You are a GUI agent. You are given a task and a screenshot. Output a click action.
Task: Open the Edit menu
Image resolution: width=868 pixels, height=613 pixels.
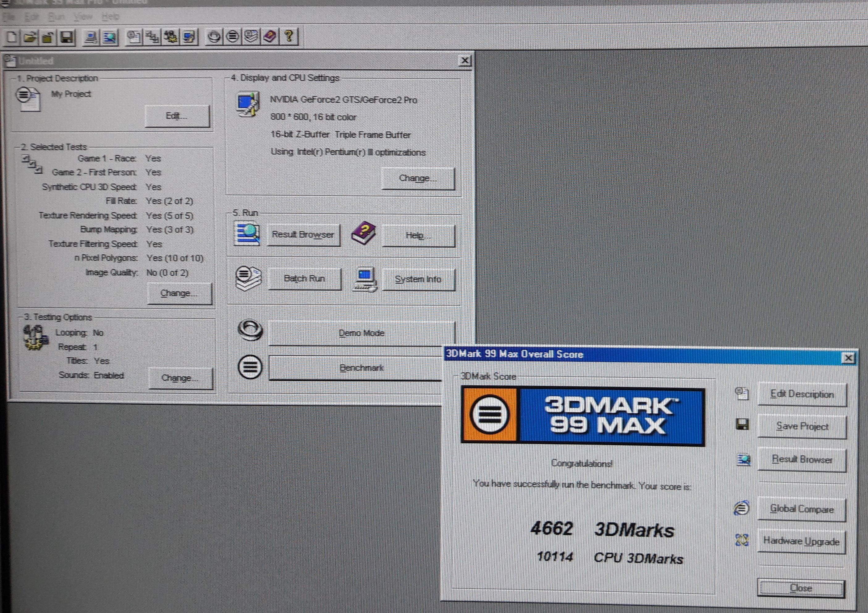click(x=32, y=17)
